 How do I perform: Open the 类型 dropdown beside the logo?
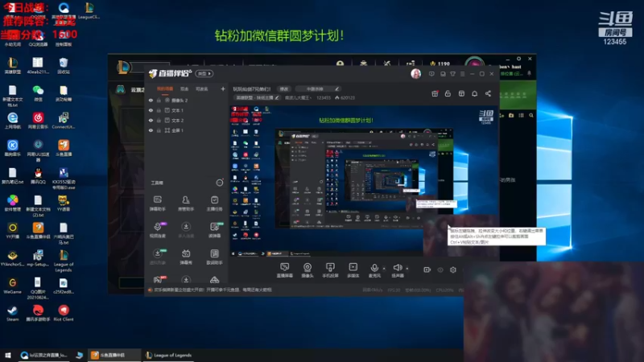click(x=204, y=73)
